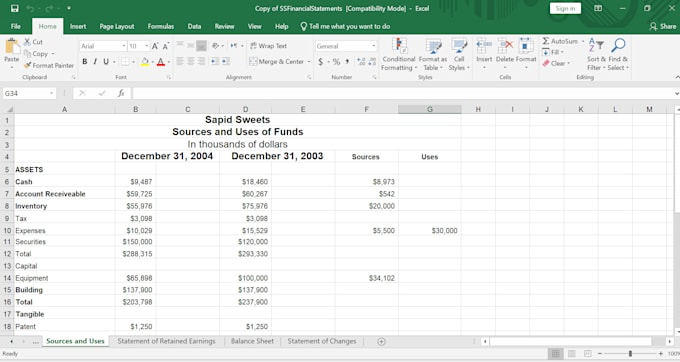Click the Share button

663,26
